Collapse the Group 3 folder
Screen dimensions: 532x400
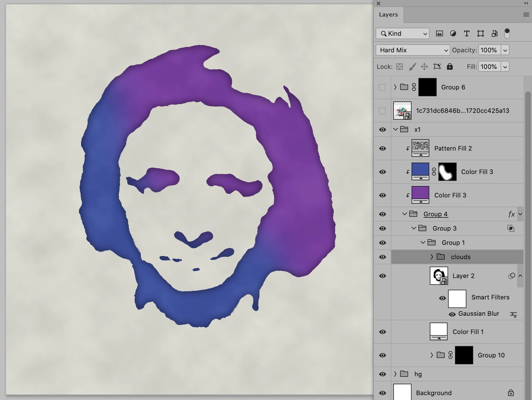[x=414, y=228]
